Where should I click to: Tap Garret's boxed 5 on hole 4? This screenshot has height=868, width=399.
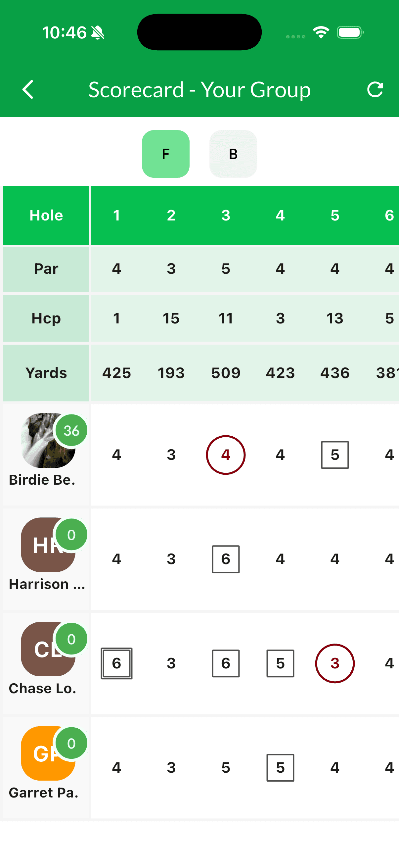(x=280, y=768)
